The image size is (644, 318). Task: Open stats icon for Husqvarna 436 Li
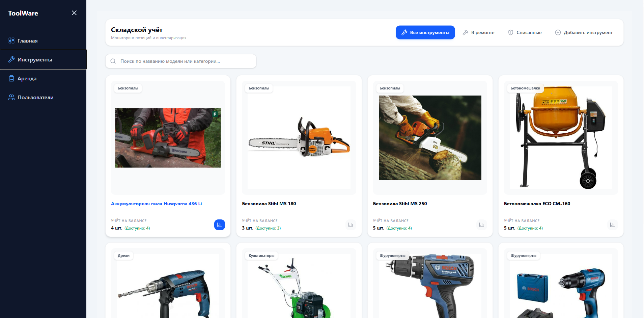(220, 225)
